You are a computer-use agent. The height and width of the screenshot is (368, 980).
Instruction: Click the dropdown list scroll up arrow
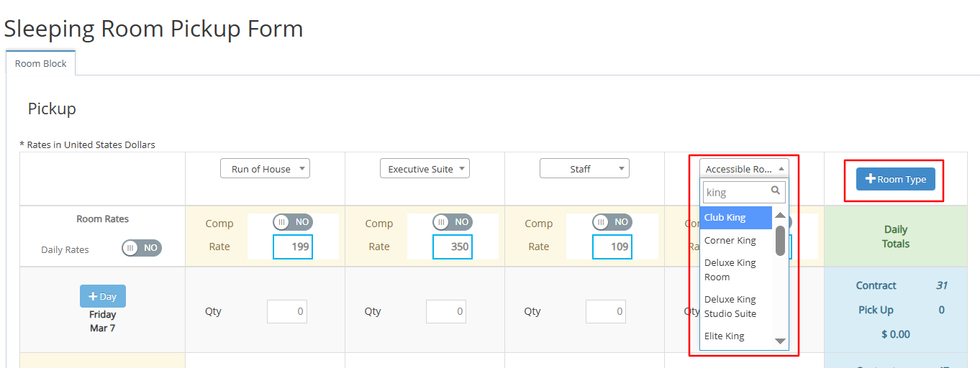[x=780, y=216]
